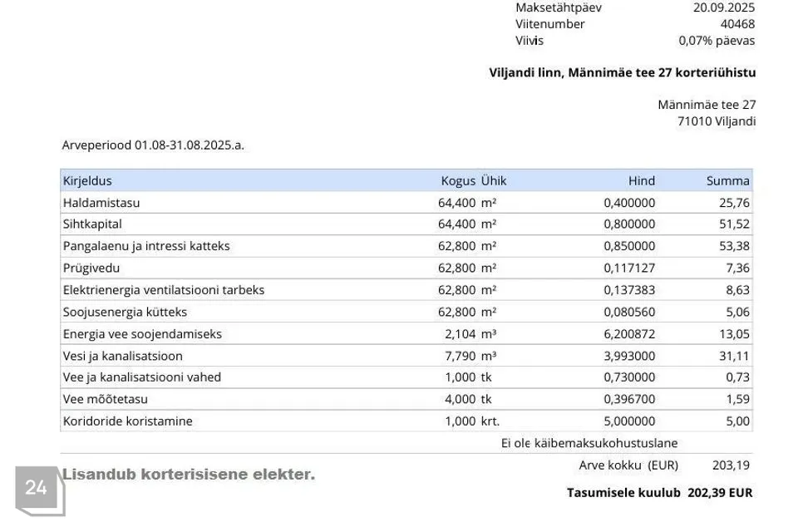
Task: Click Pangalaenu ja intressi katteks row
Action: pos(146,246)
